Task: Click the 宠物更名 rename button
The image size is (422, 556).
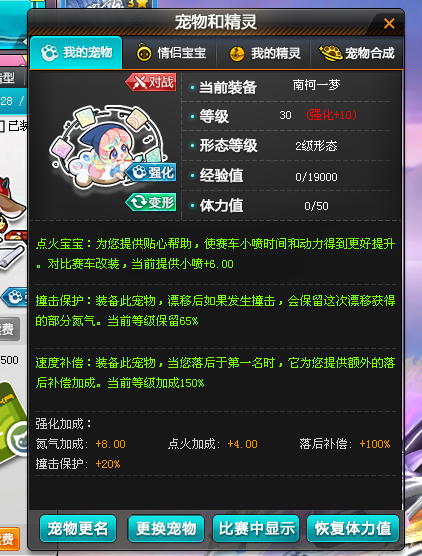Action: (x=78, y=528)
